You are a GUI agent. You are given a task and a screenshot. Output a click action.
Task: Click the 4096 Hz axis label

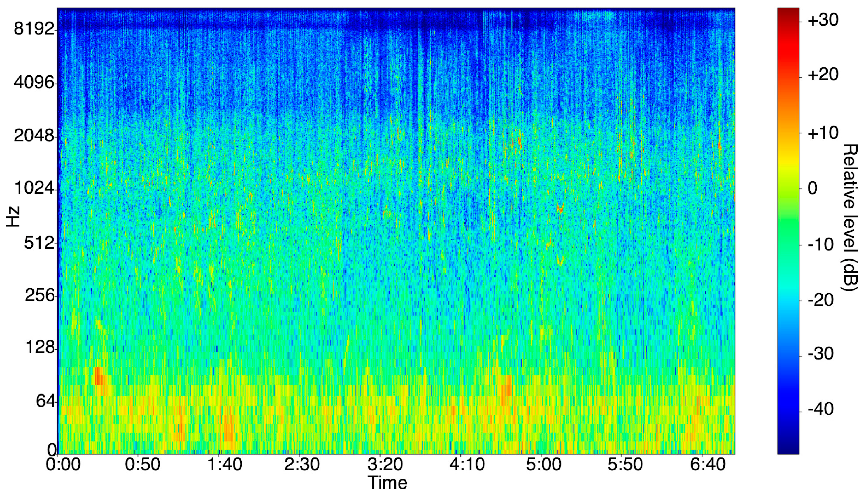point(34,82)
